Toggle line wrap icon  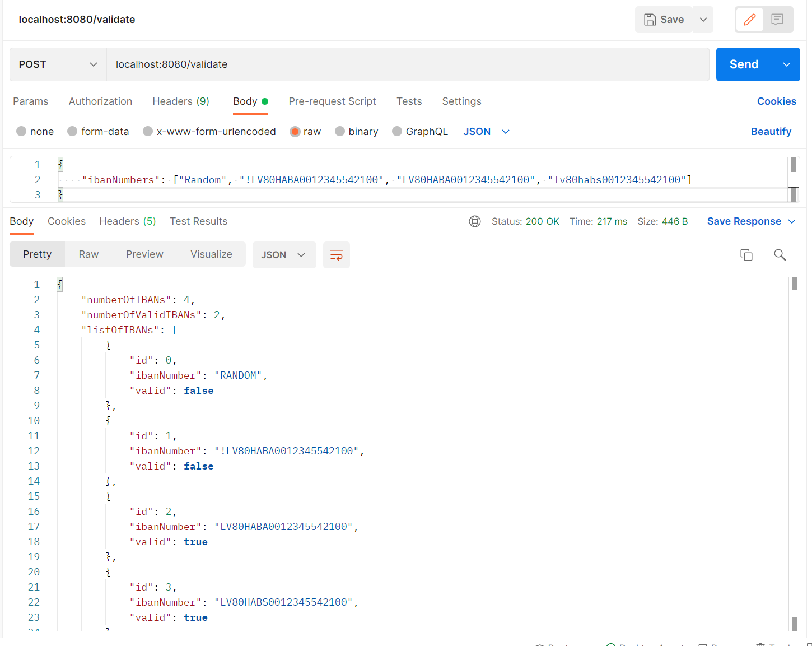point(337,255)
